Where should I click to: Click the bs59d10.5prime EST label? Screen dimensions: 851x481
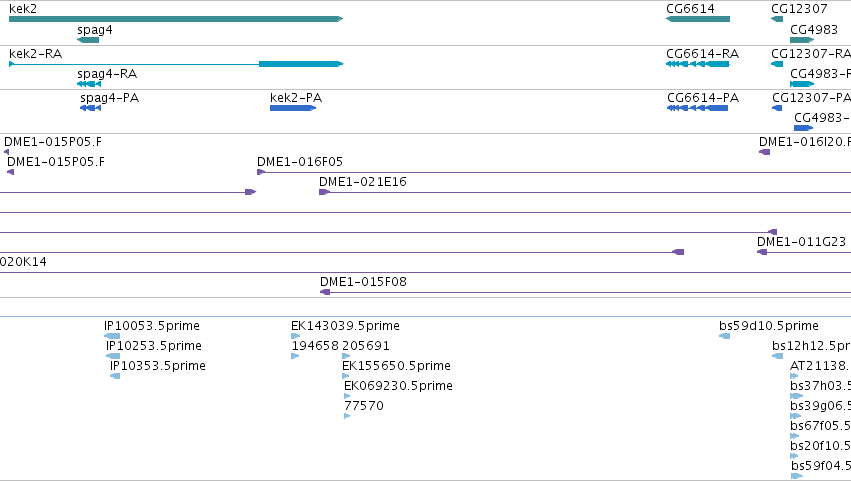pos(769,326)
